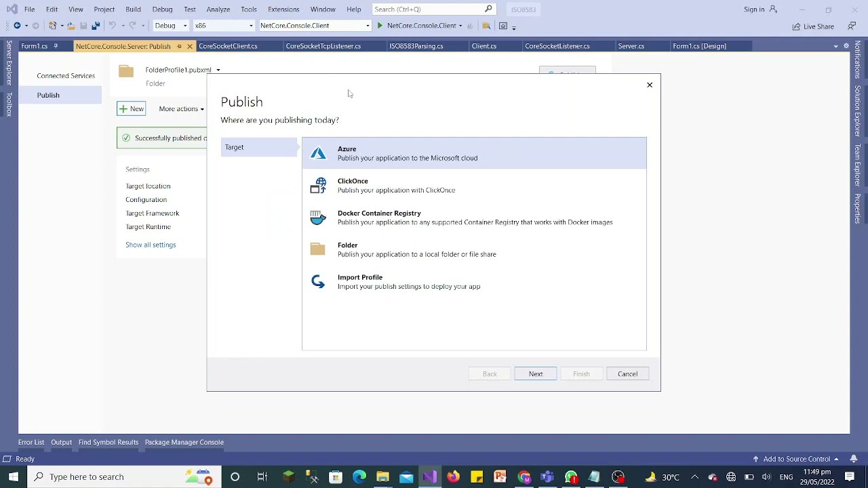The height and width of the screenshot is (488, 868).
Task: Pick the Docker Container Registry icon
Action: [x=318, y=218]
